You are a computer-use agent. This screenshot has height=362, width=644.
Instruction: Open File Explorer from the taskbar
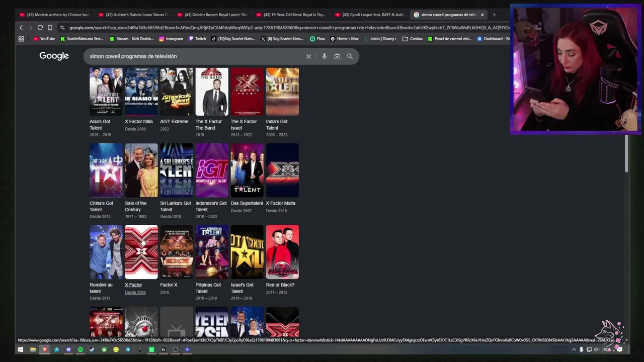click(33, 349)
